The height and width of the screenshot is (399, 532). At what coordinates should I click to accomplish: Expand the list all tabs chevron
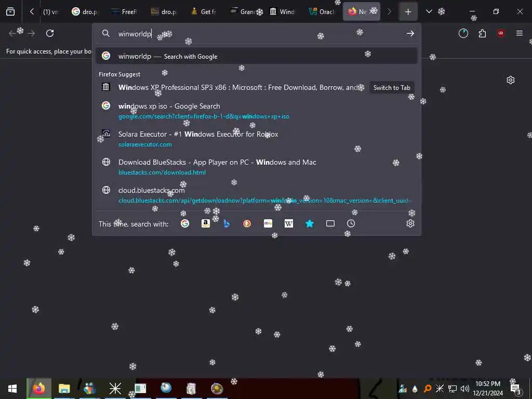tap(429, 11)
